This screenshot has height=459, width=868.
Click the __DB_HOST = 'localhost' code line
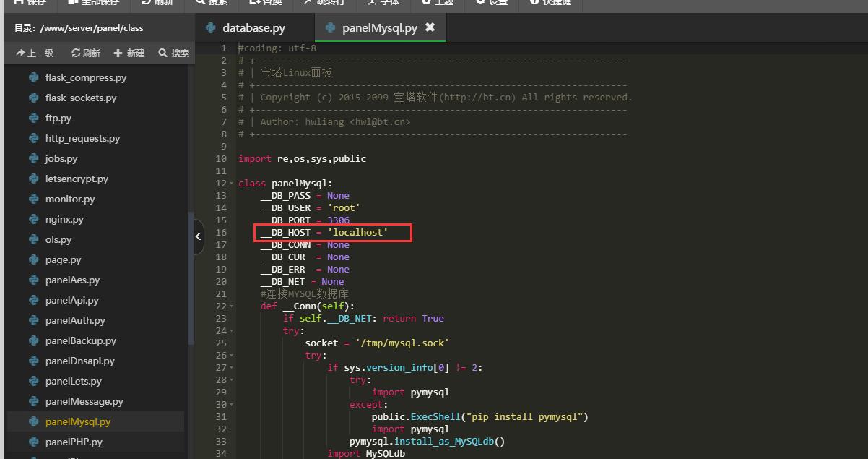tap(324, 233)
